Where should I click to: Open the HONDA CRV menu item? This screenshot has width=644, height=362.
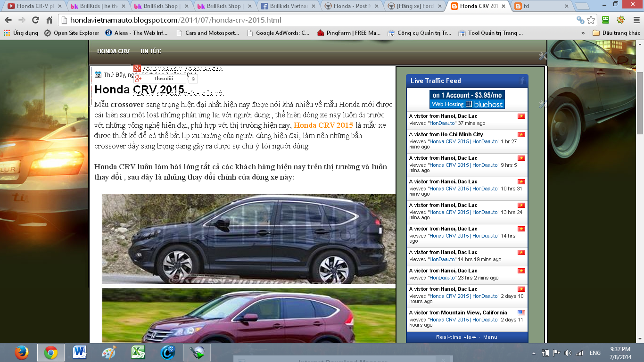[x=113, y=51]
